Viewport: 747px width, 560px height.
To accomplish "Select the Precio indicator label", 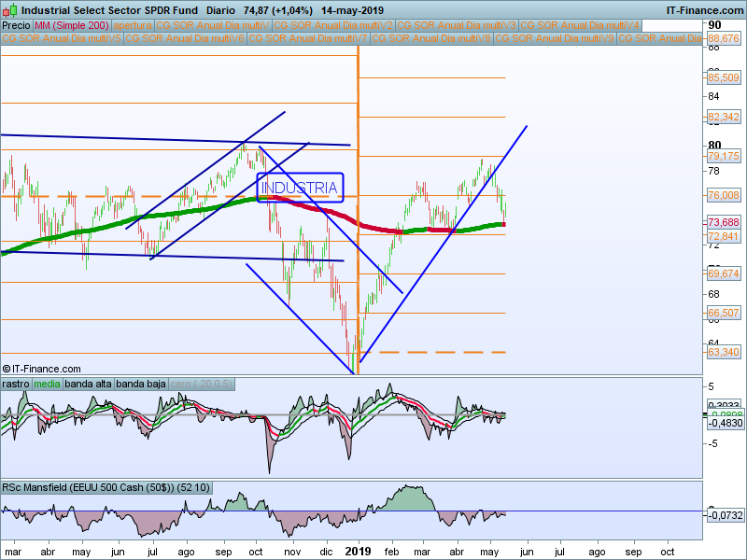I will pyautogui.click(x=16, y=25).
